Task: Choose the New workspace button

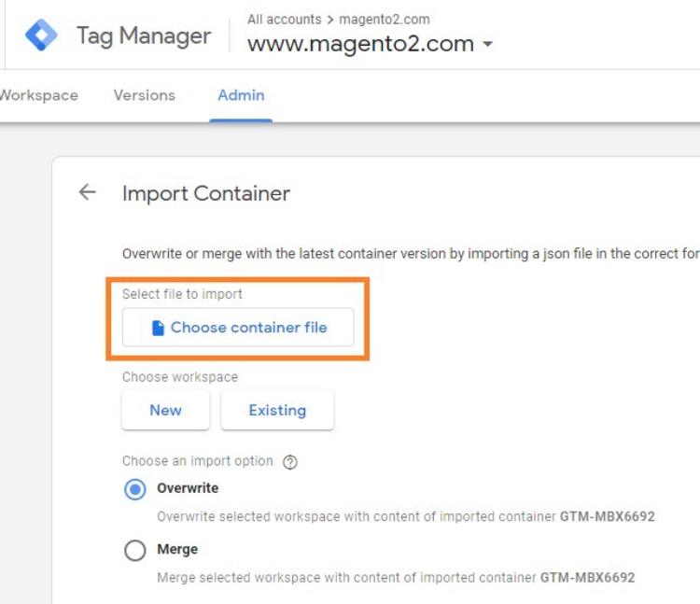Action: pos(165,410)
